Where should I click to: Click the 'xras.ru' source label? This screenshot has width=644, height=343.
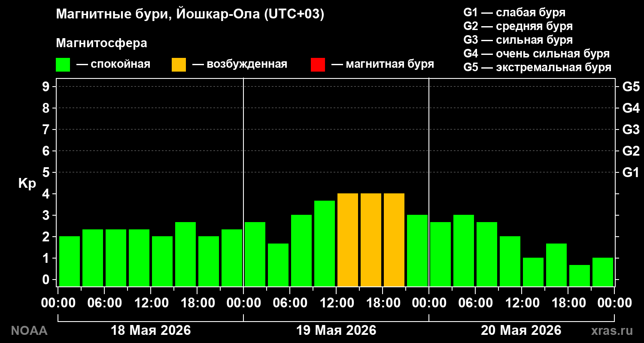click(612, 331)
